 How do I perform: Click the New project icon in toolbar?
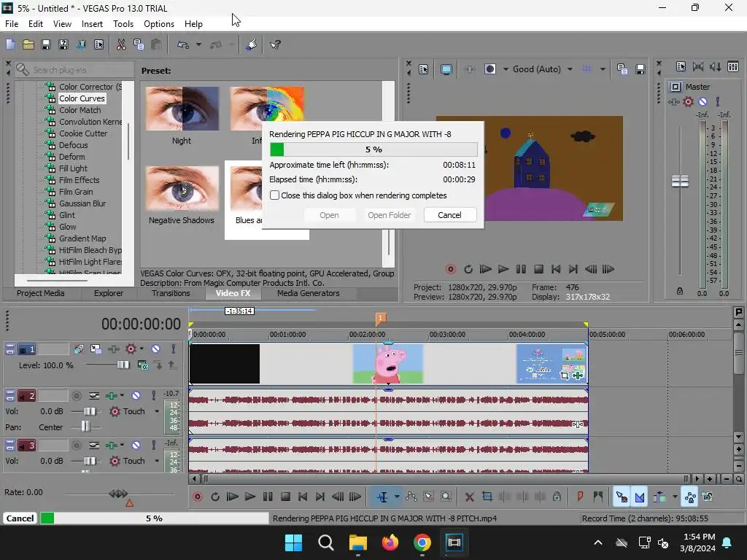point(10,44)
